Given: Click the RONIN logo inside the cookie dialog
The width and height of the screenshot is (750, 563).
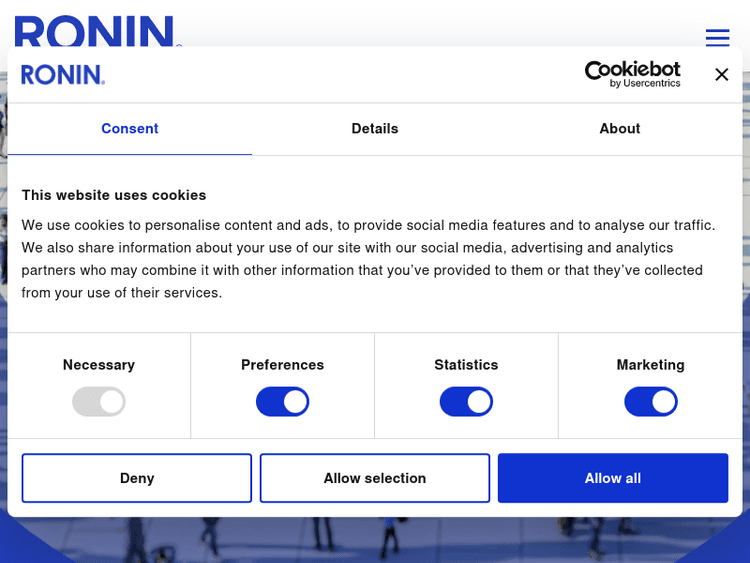Looking at the screenshot, I should tap(62, 75).
